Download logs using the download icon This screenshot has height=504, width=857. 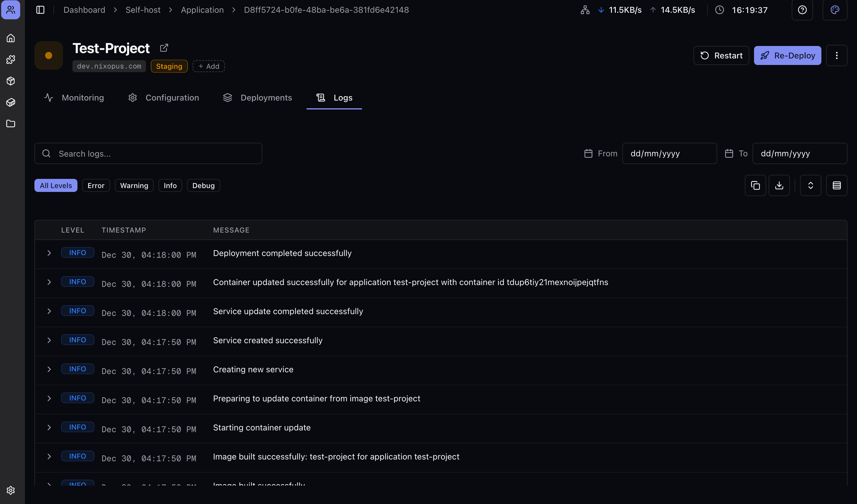coord(779,185)
